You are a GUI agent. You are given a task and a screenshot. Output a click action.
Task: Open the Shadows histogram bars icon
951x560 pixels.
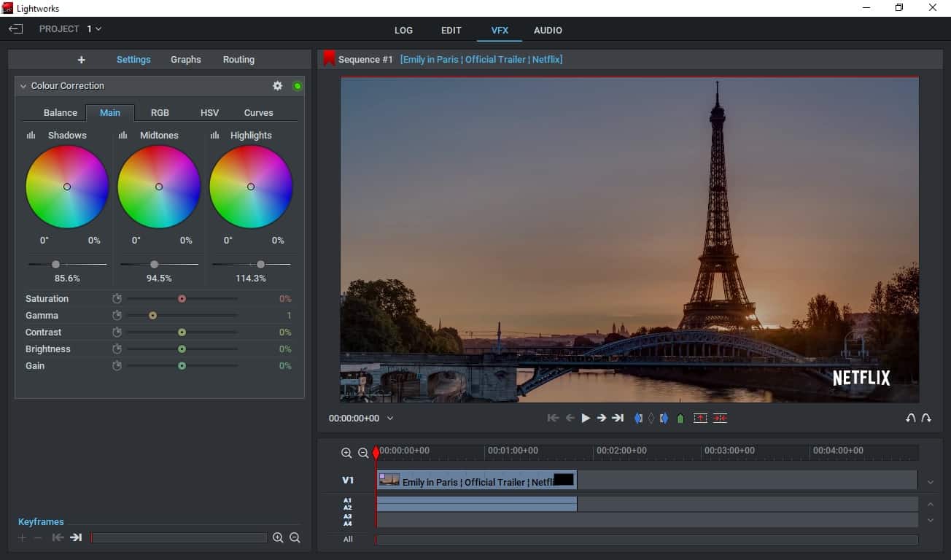(31, 135)
